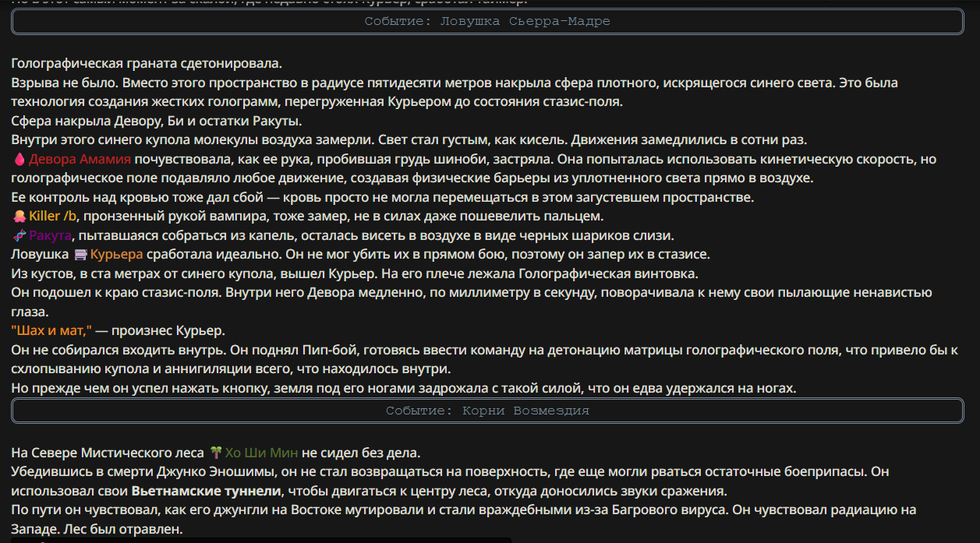The image size is (980, 543).
Task: Select the purple name Ракута
Action: click(51, 235)
